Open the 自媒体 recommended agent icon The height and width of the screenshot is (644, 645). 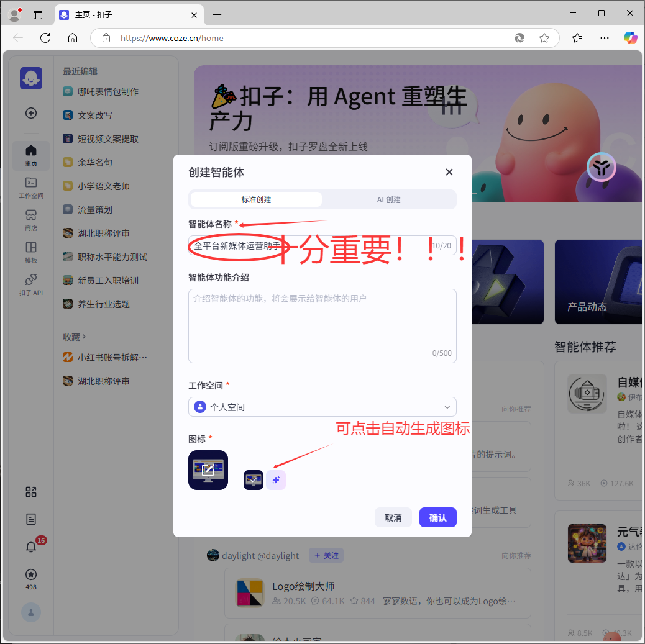pyautogui.click(x=587, y=394)
